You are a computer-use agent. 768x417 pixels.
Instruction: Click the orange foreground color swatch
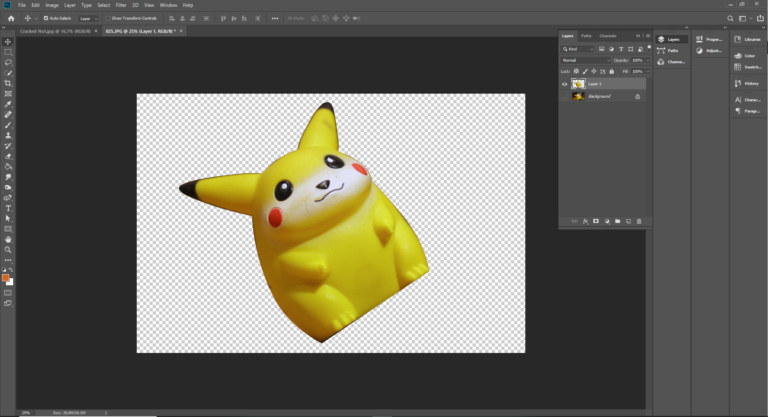5,278
